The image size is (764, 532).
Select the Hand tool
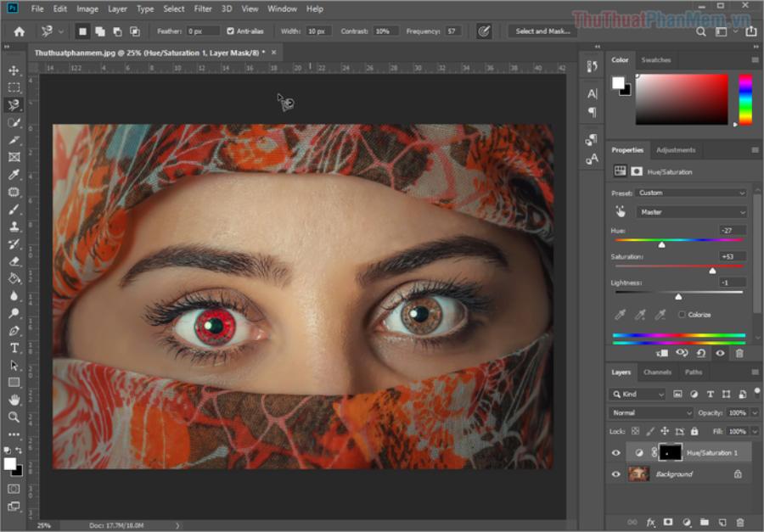coord(14,400)
